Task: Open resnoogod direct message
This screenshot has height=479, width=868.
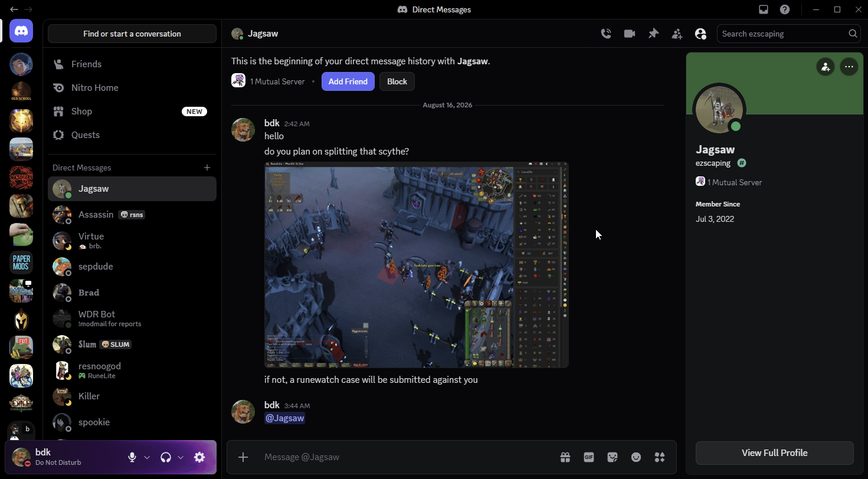Action: 132,370
